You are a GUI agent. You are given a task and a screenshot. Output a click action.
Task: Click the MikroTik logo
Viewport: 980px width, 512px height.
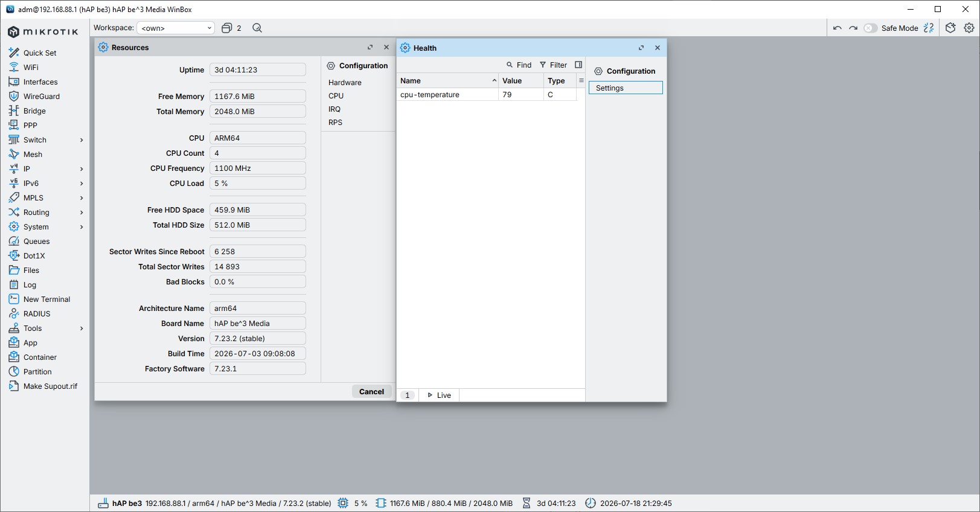43,31
